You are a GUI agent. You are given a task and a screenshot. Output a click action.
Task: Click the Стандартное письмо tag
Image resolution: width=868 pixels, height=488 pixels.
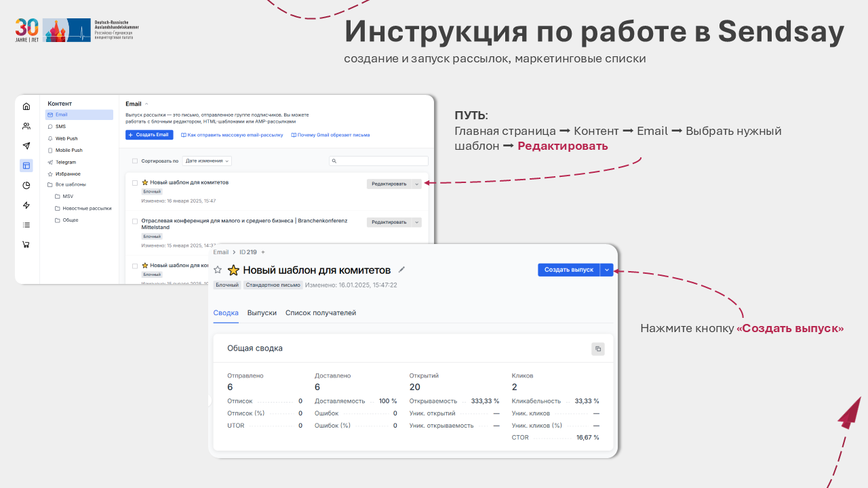pyautogui.click(x=273, y=285)
